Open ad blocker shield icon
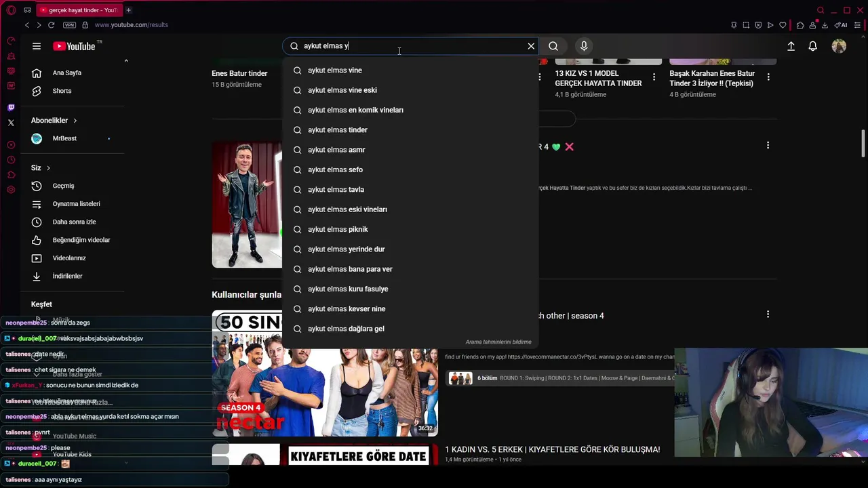The width and height of the screenshot is (868, 488). pyautogui.click(x=758, y=25)
